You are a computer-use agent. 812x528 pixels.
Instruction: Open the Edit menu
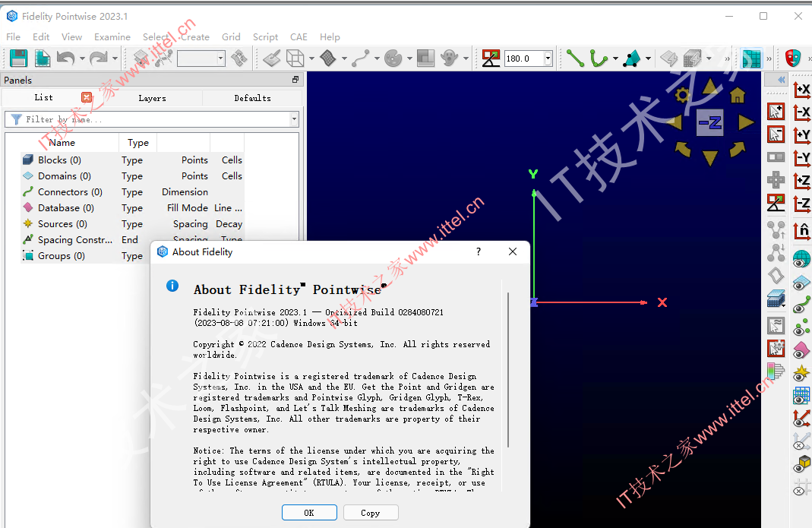click(x=41, y=36)
